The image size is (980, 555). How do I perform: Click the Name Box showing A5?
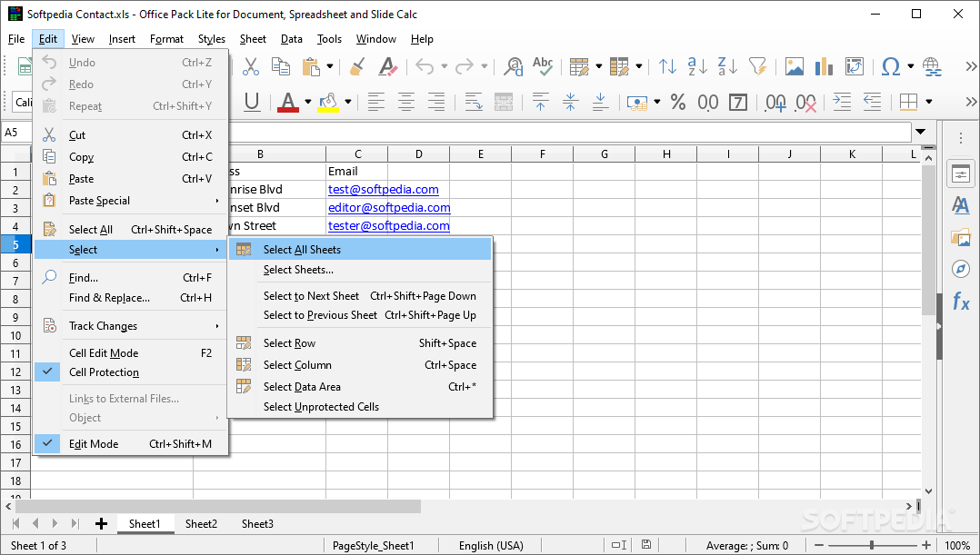click(16, 133)
